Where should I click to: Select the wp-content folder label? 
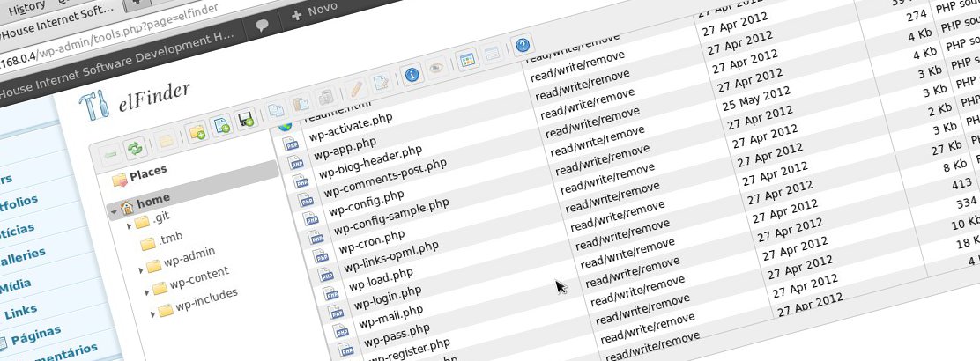click(199, 276)
